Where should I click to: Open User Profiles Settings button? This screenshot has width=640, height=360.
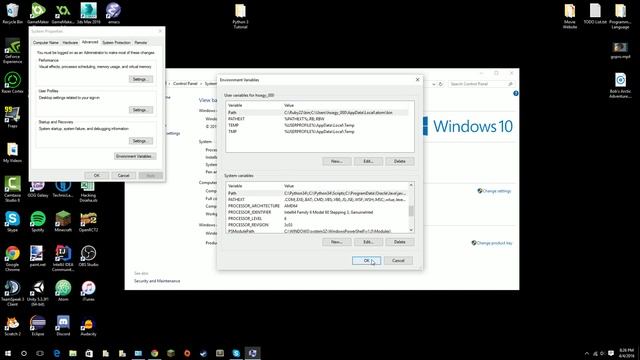(140, 110)
